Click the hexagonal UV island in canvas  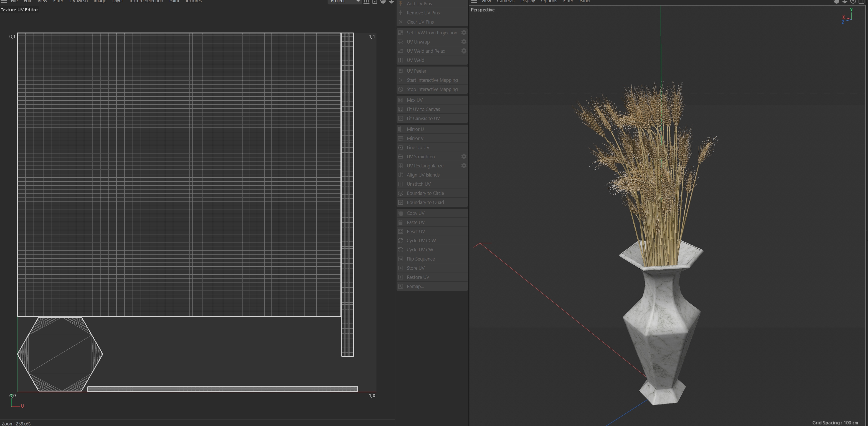60,354
